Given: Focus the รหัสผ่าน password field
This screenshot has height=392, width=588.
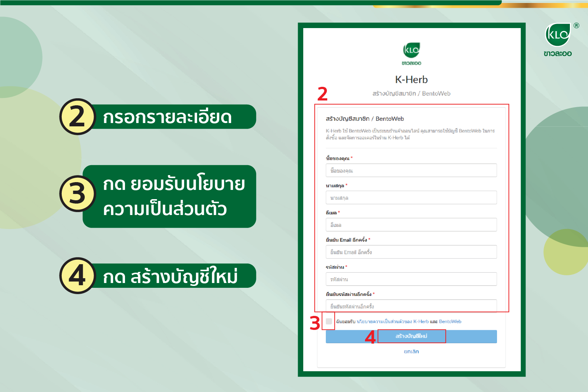Looking at the screenshot, I should [411, 279].
